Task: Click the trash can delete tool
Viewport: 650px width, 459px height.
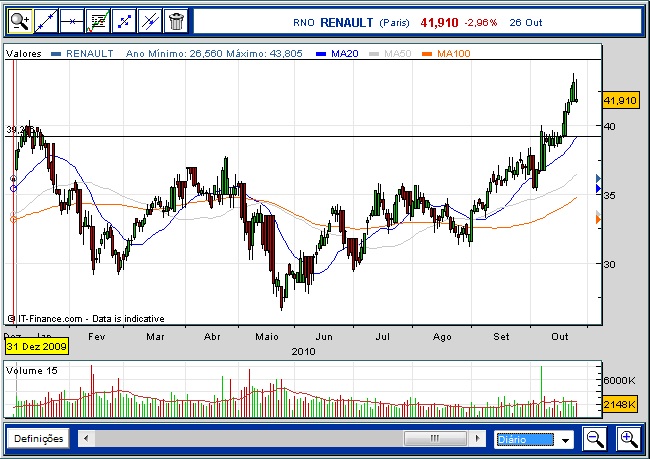Action: (x=176, y=21)
